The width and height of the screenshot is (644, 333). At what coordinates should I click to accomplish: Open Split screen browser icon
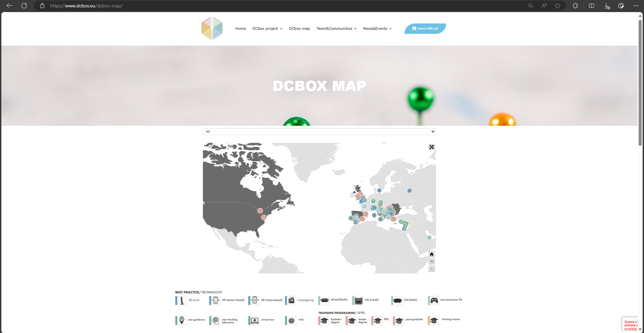591,6
